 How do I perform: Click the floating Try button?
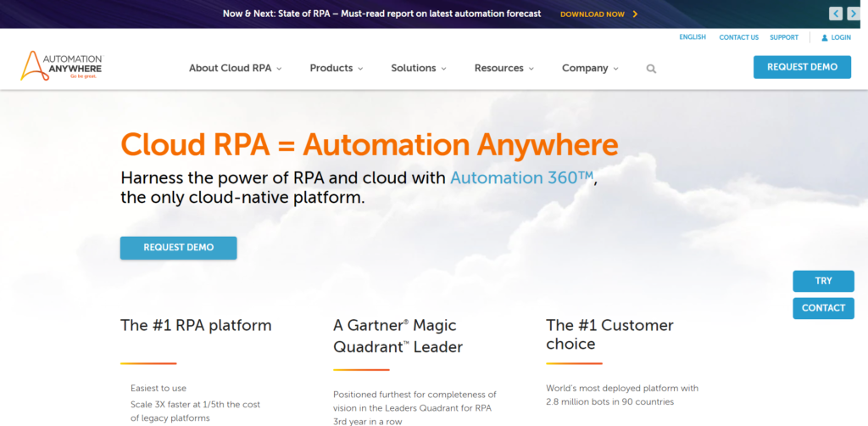[x=823, y=281]
